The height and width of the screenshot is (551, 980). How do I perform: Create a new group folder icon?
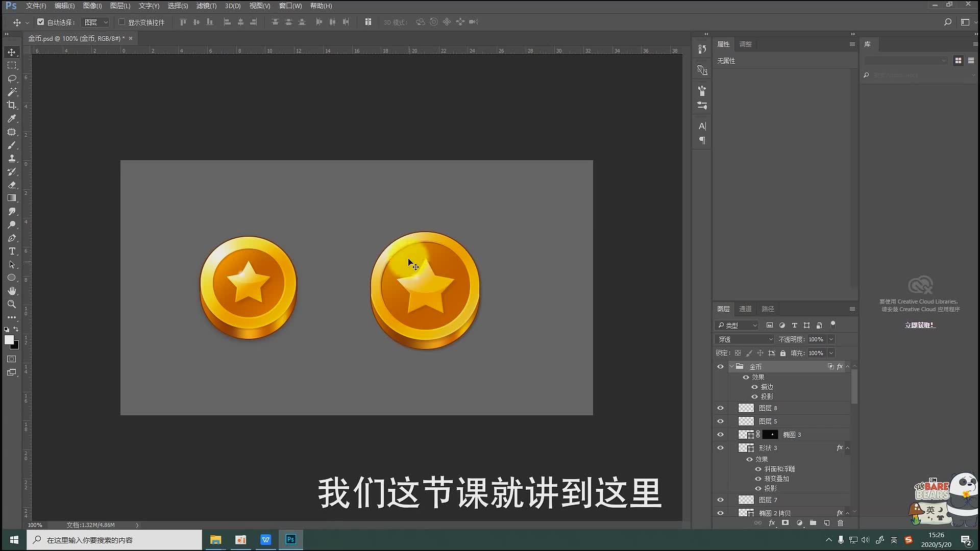813,523
